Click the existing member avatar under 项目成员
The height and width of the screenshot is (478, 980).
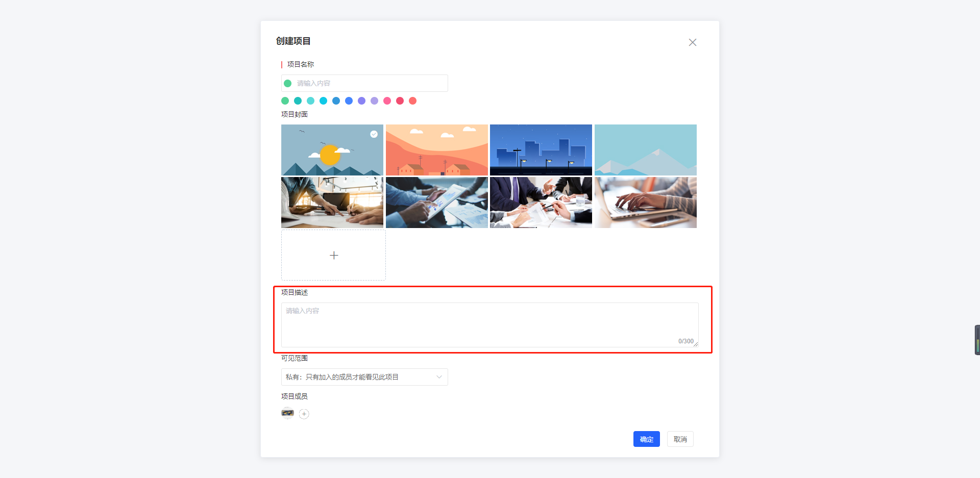click(288, 413)
